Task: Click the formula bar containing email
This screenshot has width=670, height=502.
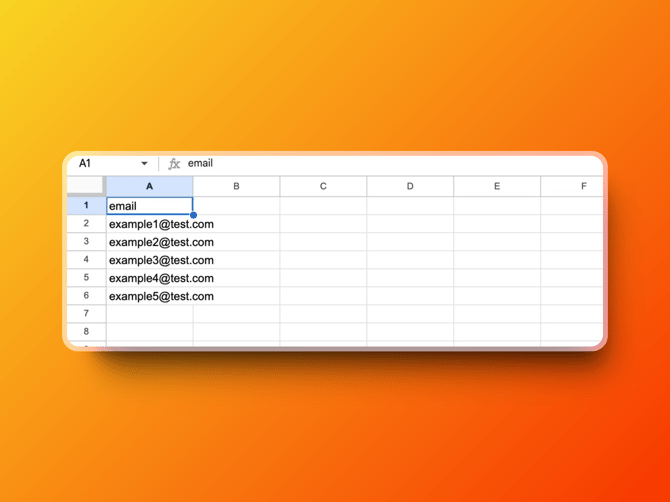Action: [380, 164]
